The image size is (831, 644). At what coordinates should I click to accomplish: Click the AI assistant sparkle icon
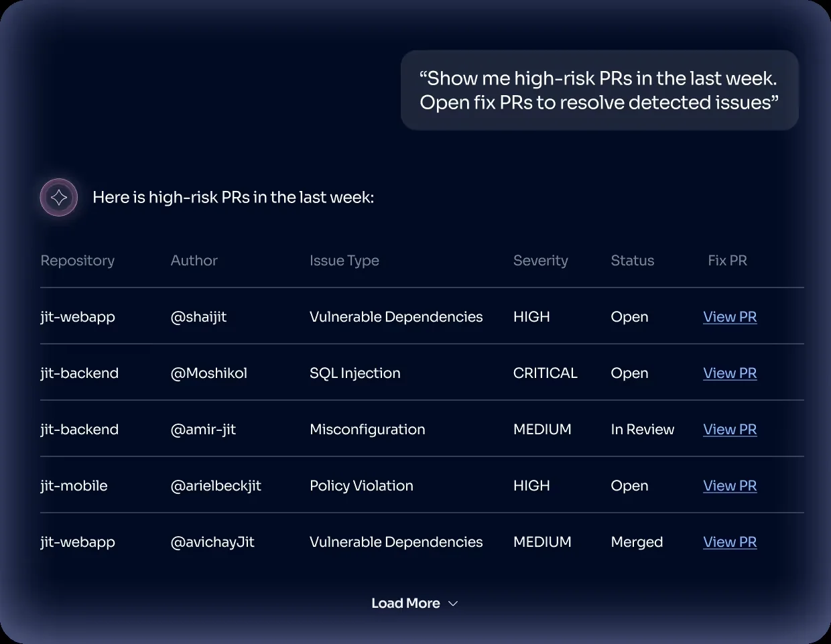[x=58, y=197]
